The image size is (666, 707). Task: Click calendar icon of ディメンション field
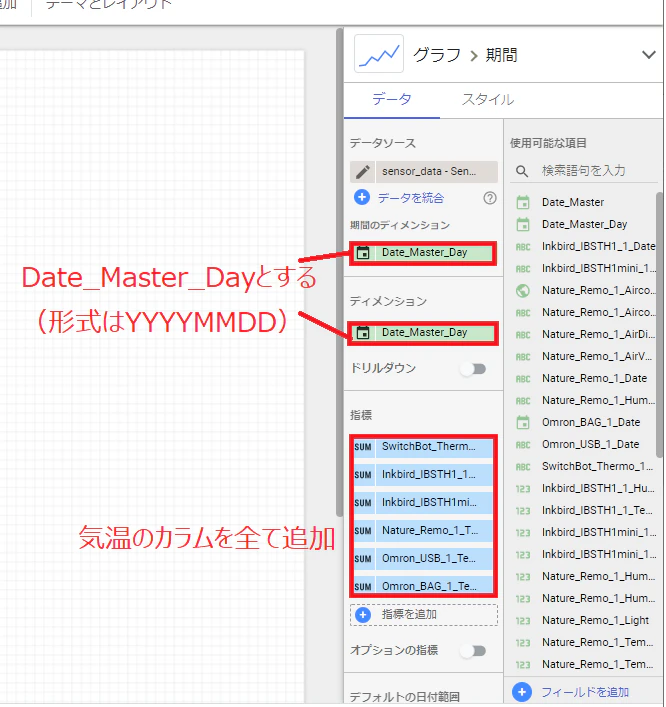point(363,333)
